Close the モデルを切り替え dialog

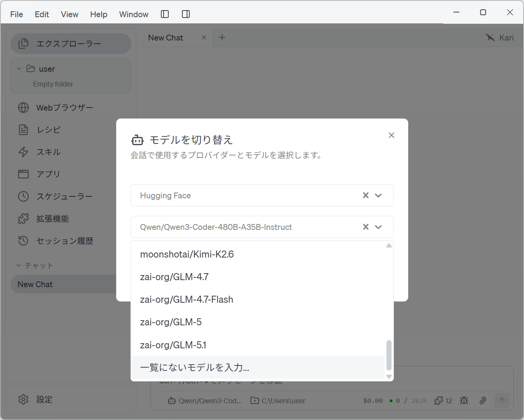(392, 135)
